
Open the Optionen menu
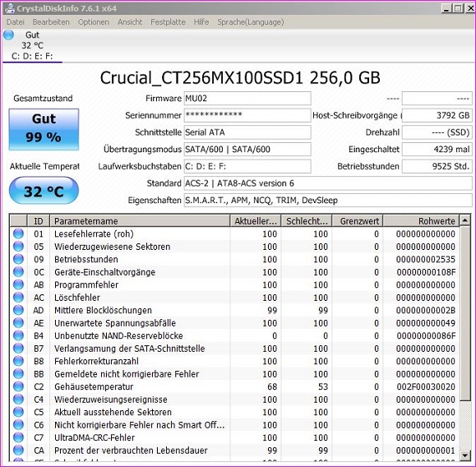coord(94,22)
